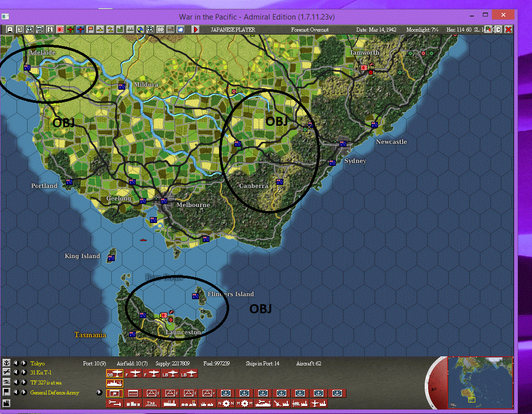Click the document list toolbar icon

click(x=20, y=30)
